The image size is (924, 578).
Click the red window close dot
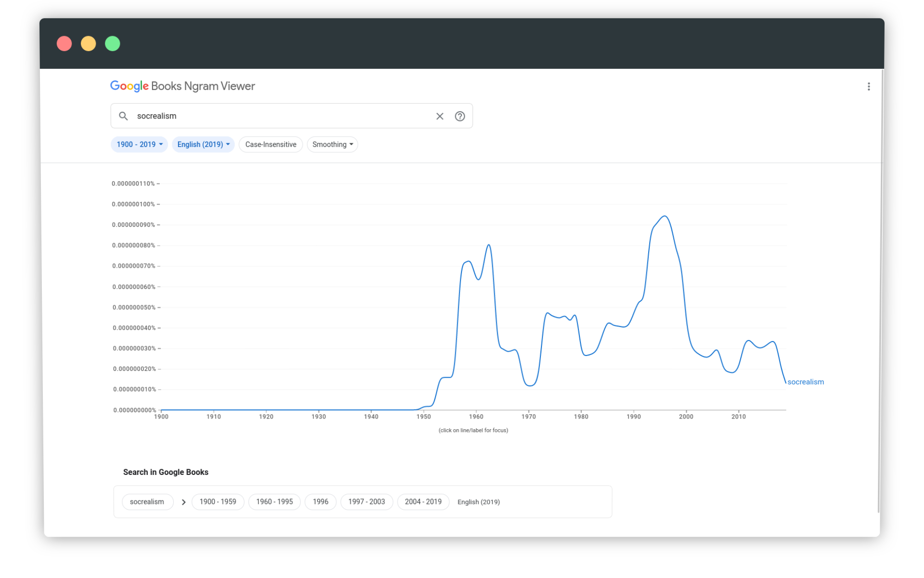(x=64, y=43)
